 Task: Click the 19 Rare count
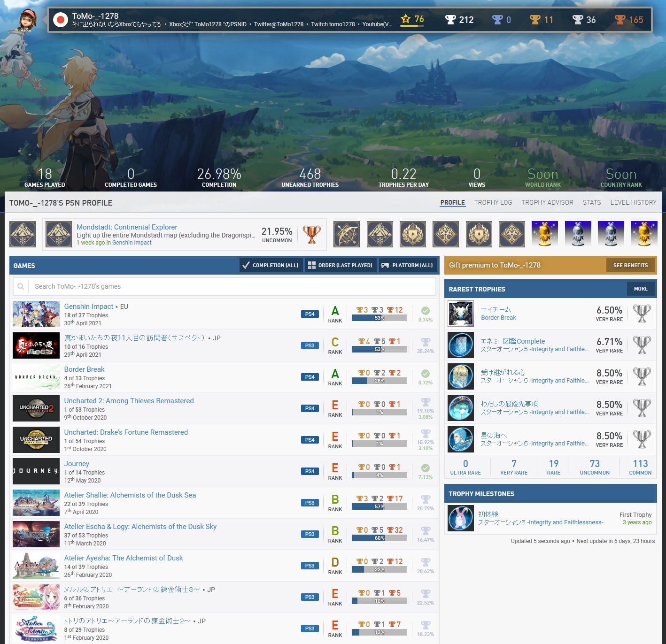click(554, 467)
